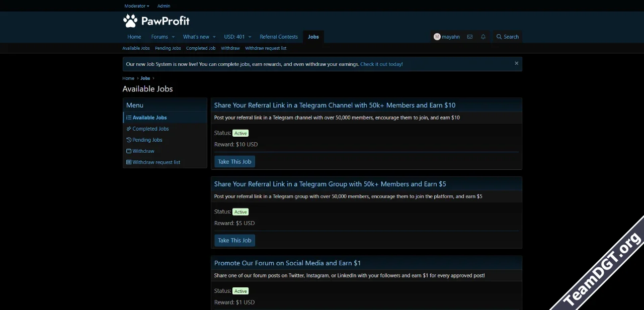The height and width of the screenshot is (310, 644).
Task: Click the mayahn user avatar
Action: pos(437,37)
